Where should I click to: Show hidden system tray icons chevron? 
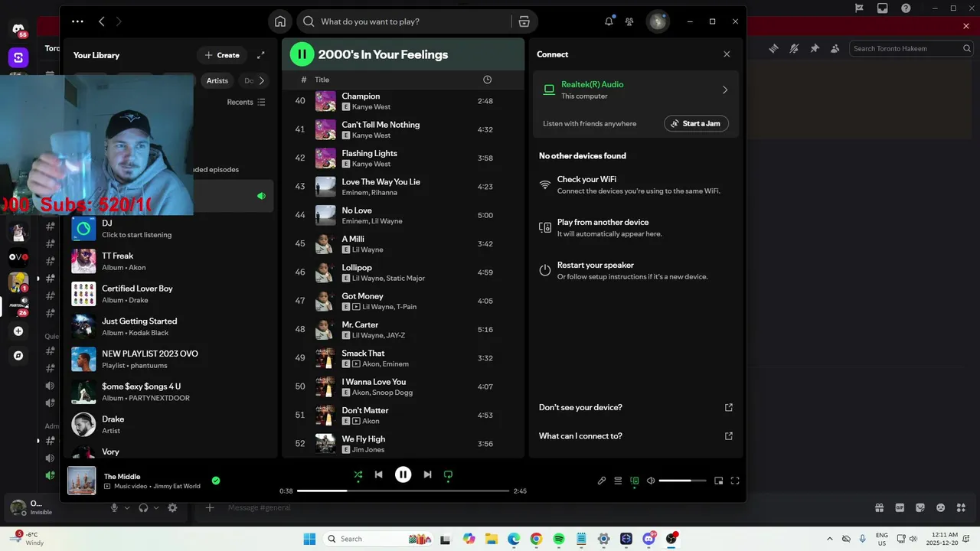click(x=829, y=539)
